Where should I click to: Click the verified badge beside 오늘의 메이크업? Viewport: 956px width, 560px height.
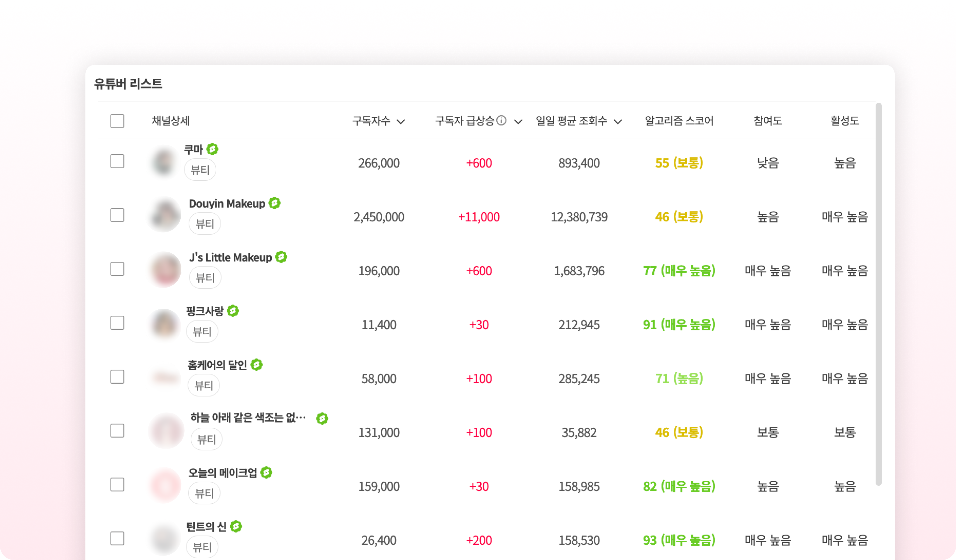pyautogui.click(x=266, y=472)
